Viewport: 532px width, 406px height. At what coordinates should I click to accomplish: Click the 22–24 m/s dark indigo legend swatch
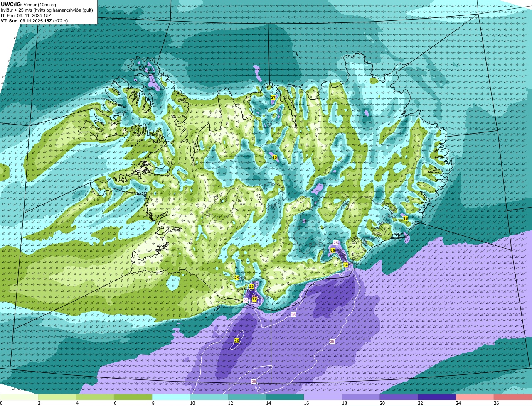(x=437, y=397)
